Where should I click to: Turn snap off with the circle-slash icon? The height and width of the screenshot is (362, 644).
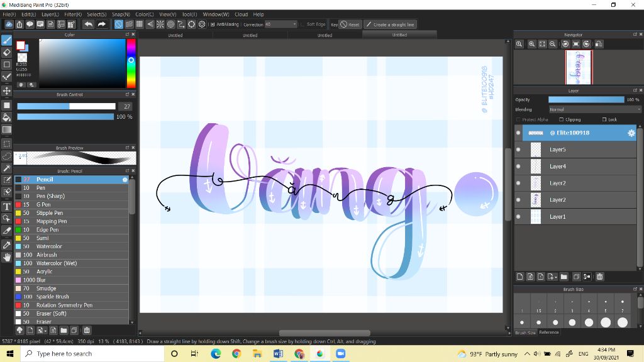(118, 25)
